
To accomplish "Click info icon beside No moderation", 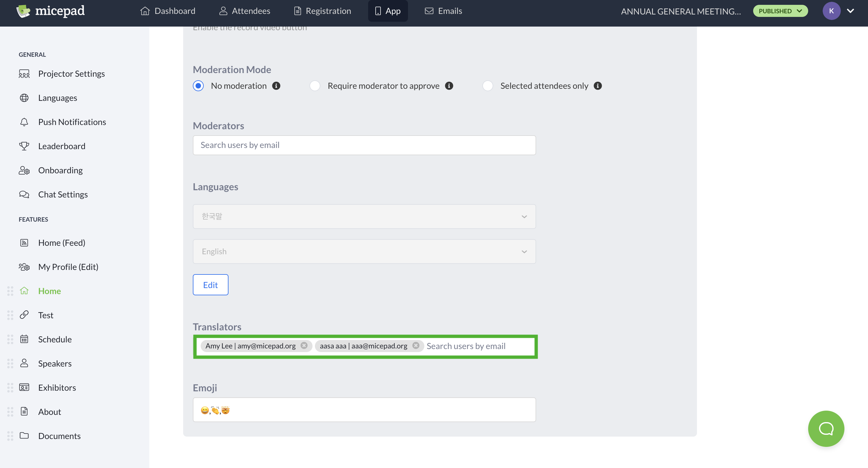I will [x=276, y=86].
